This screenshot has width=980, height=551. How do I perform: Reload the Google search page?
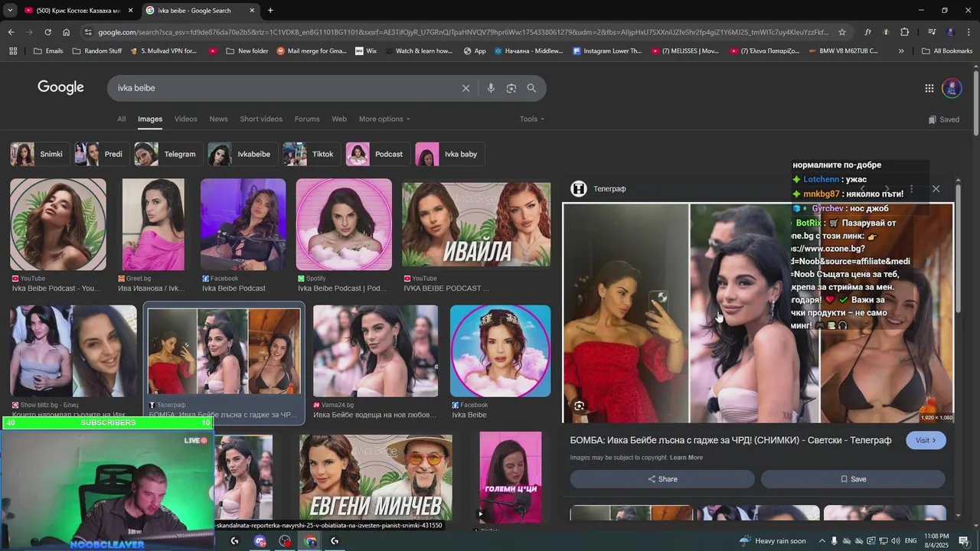coord(47,32)
